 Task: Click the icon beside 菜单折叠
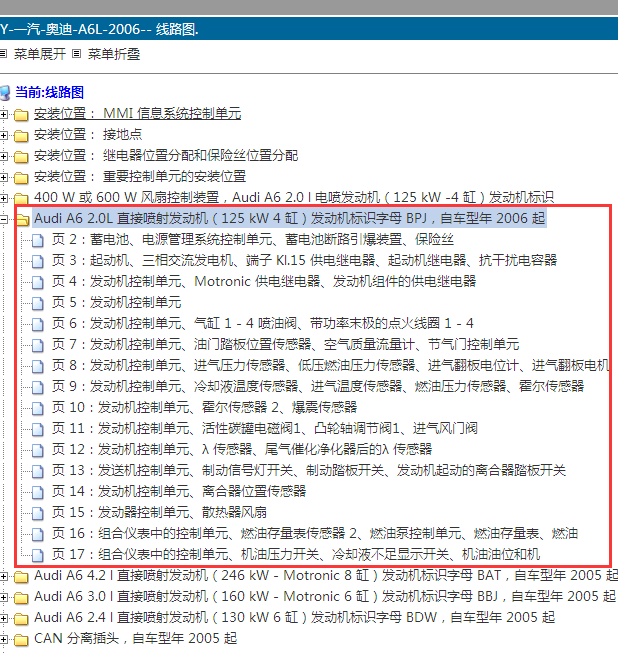coord(77,54)
